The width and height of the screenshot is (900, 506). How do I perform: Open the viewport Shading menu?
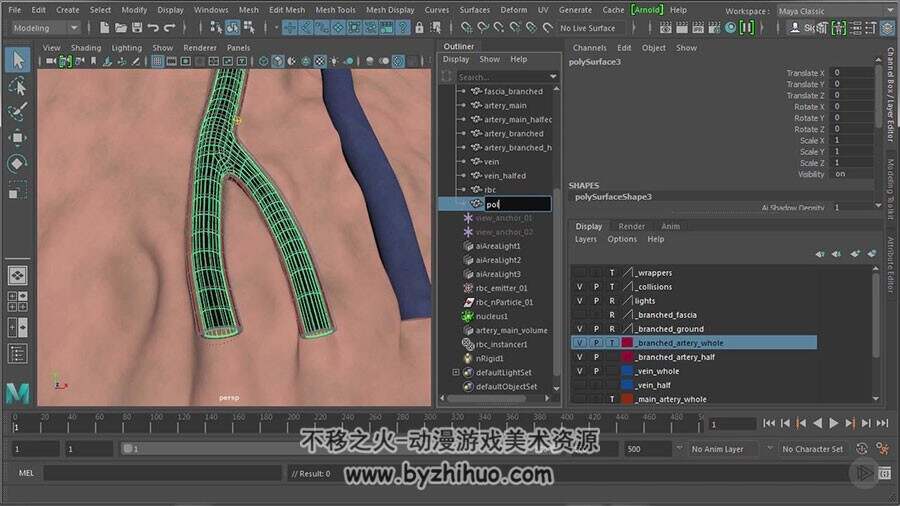pyautogui.click(x=86, y=48)
